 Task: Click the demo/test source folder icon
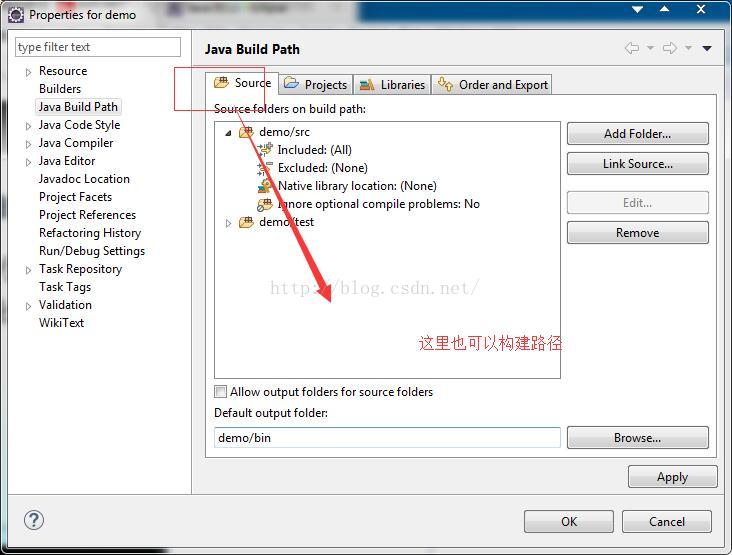pos(246,222)
